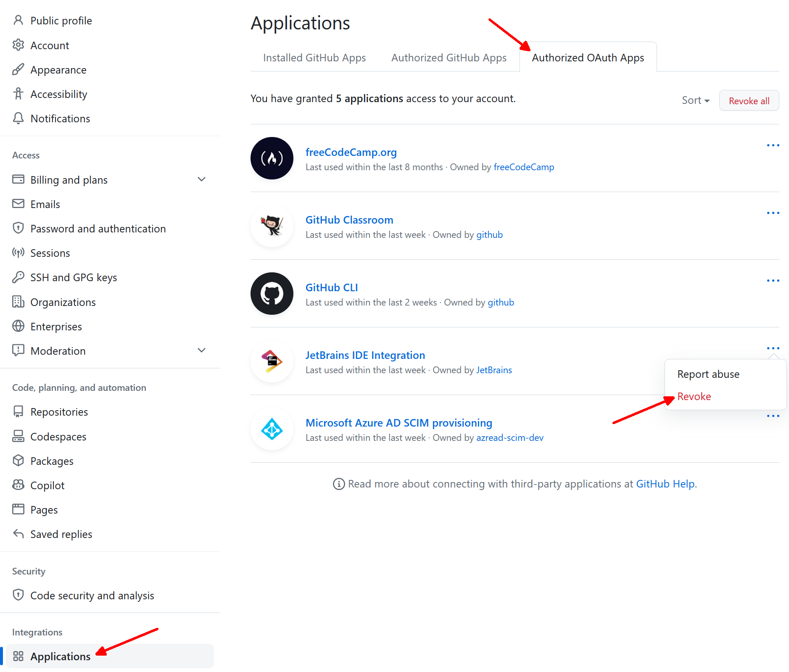
Task: Click the Appearance paintbrush icon
Action: point(18,69)
